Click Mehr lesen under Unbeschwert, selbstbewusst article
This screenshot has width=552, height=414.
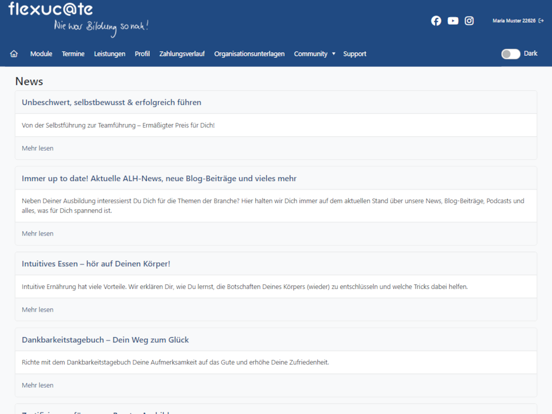(38, 148)
